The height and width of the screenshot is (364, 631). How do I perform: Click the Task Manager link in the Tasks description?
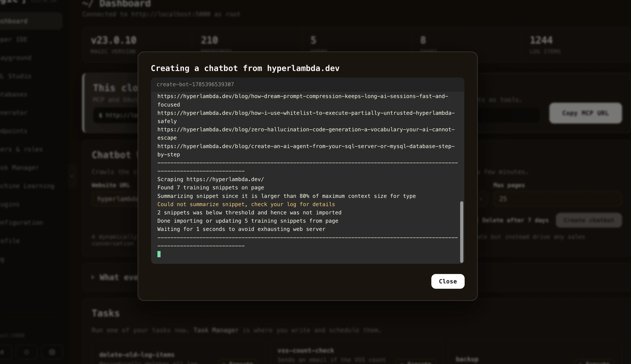(x=216, y=330)
